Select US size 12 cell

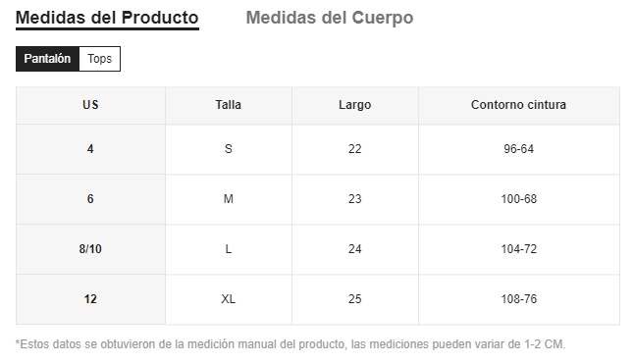(x=90, y=299)
